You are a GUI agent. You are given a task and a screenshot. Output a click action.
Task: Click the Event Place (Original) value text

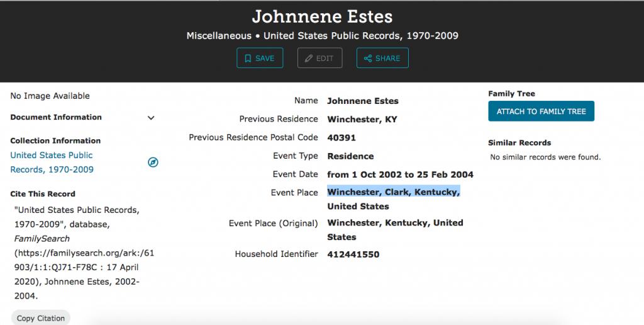point(395,230)
